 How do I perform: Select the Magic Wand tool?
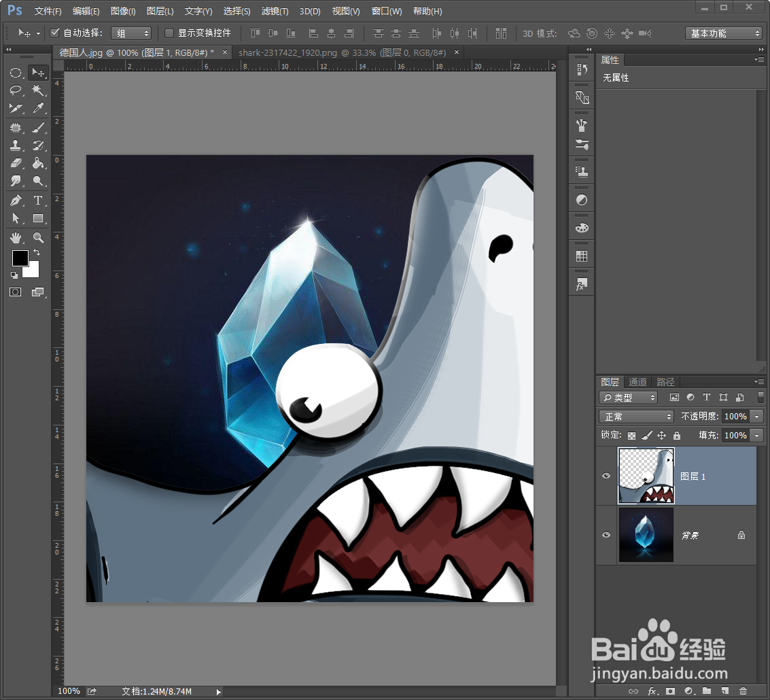pyautogui.click(x=38, y=90)
